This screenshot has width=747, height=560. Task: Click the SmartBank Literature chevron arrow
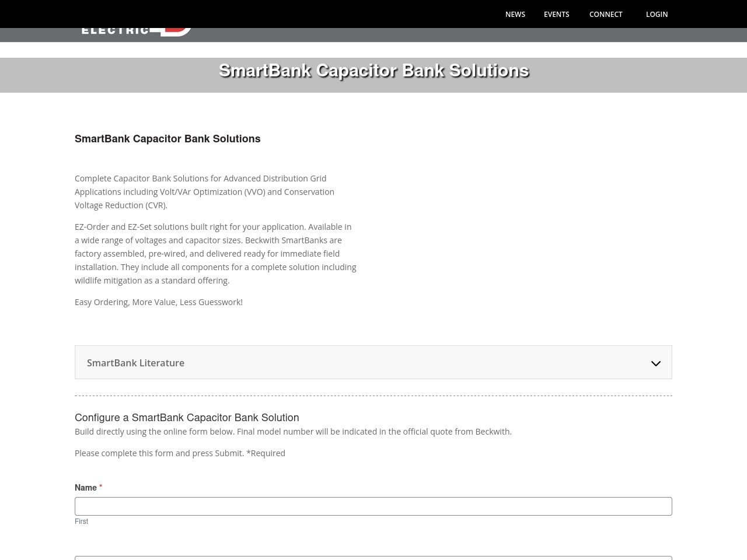[x=656, y=363]
